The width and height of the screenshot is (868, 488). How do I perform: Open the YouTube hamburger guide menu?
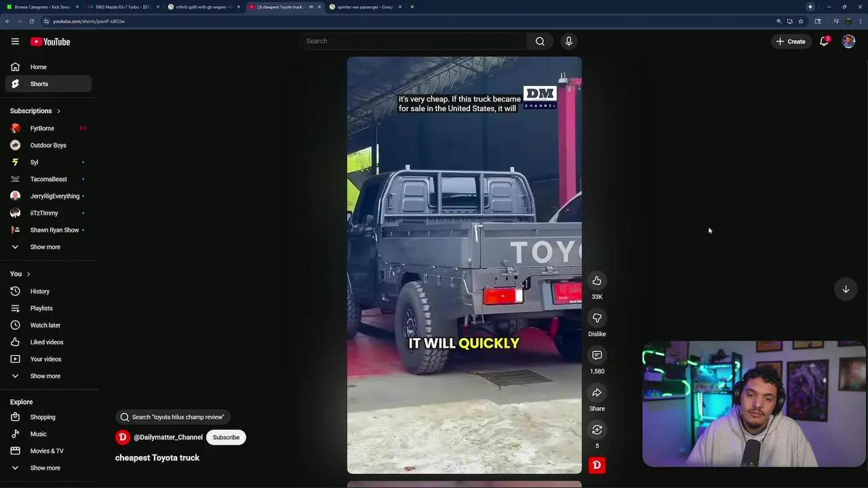click(x=15, y=41)
